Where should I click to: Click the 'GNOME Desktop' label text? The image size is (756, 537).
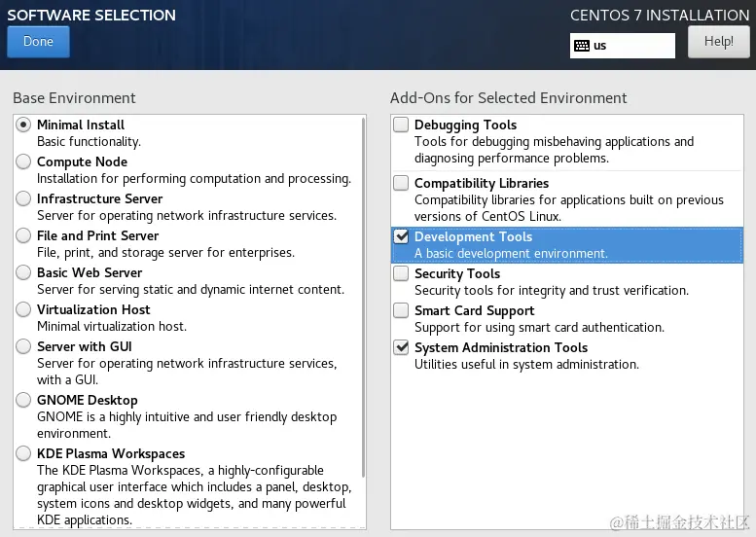click(x=88, y=400)
